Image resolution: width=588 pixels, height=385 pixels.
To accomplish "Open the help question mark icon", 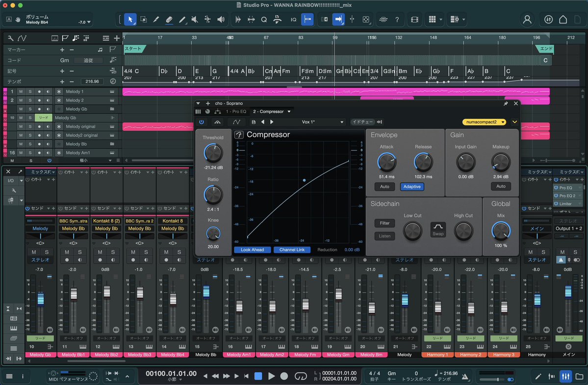I will [x=397, y=20].
